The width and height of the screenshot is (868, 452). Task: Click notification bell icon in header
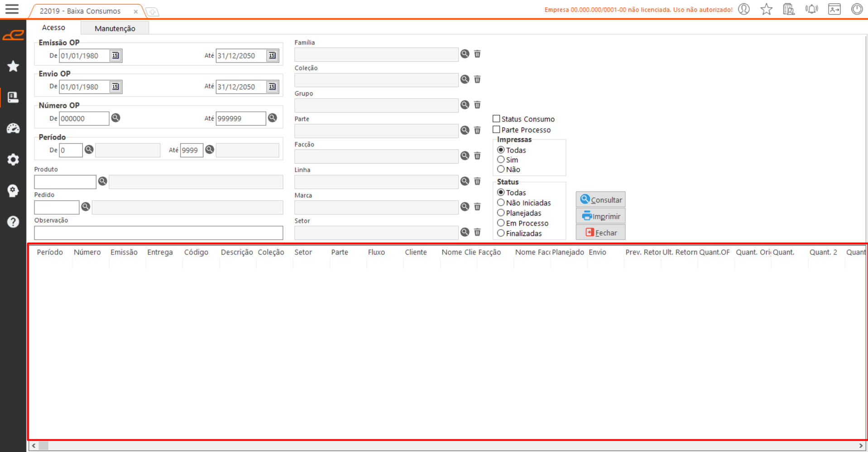[811, 9]
